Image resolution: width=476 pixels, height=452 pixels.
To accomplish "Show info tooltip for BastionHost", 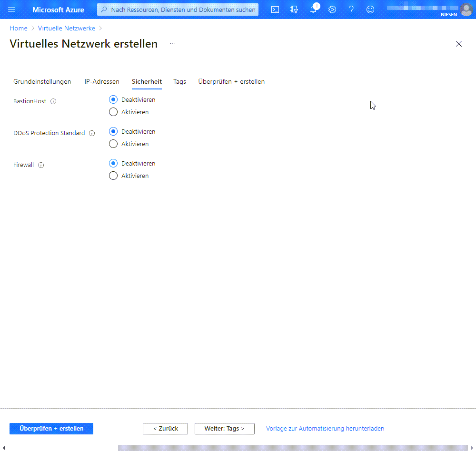I will pyautogui.click(x=53, y=101).
